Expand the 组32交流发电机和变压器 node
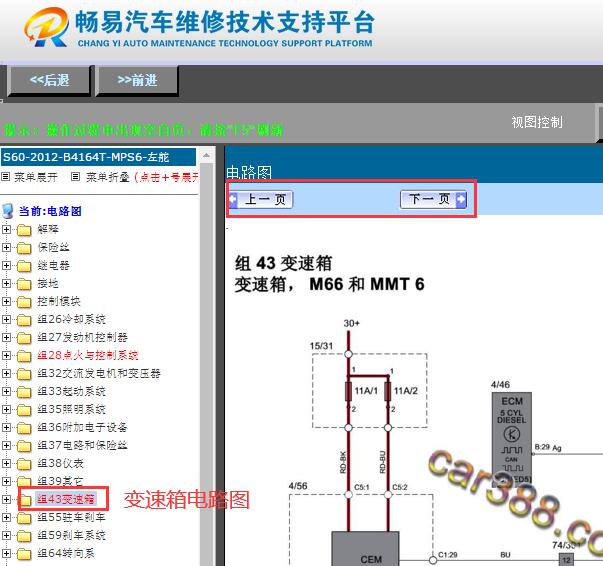The width and height of the screenshot is (603, 566). pos(6,373)
